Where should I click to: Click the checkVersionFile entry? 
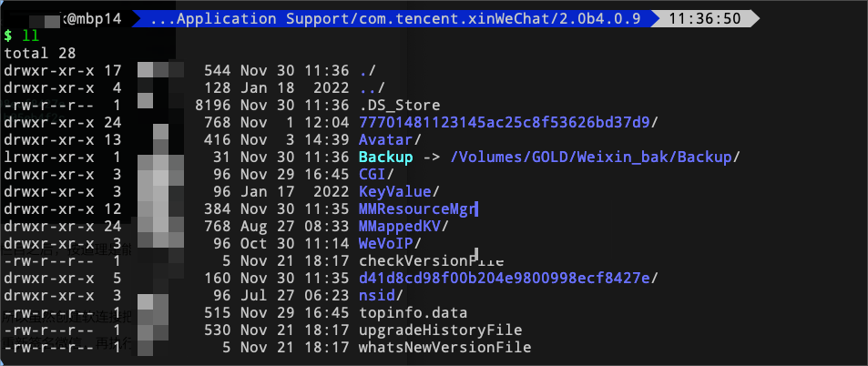click(x=432, y=260)
